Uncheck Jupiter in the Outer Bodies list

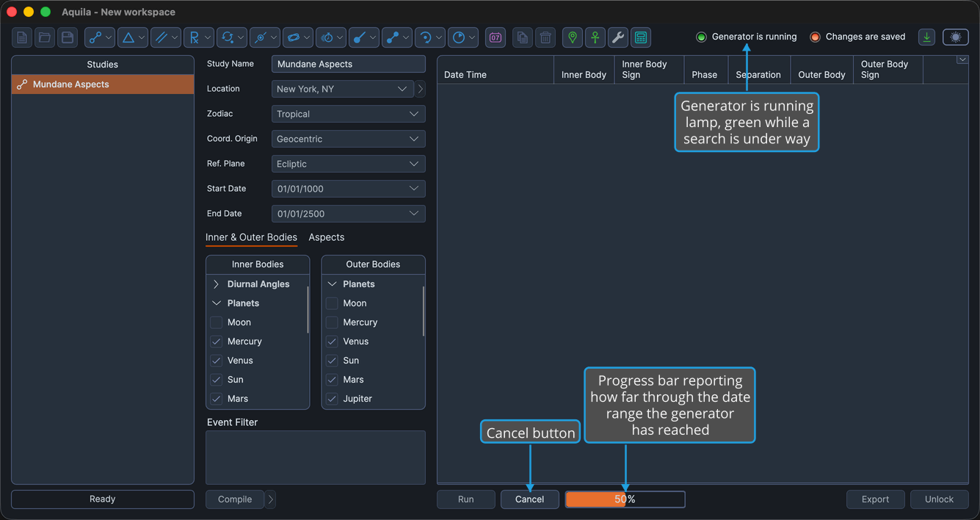click(x=332, y=399)
